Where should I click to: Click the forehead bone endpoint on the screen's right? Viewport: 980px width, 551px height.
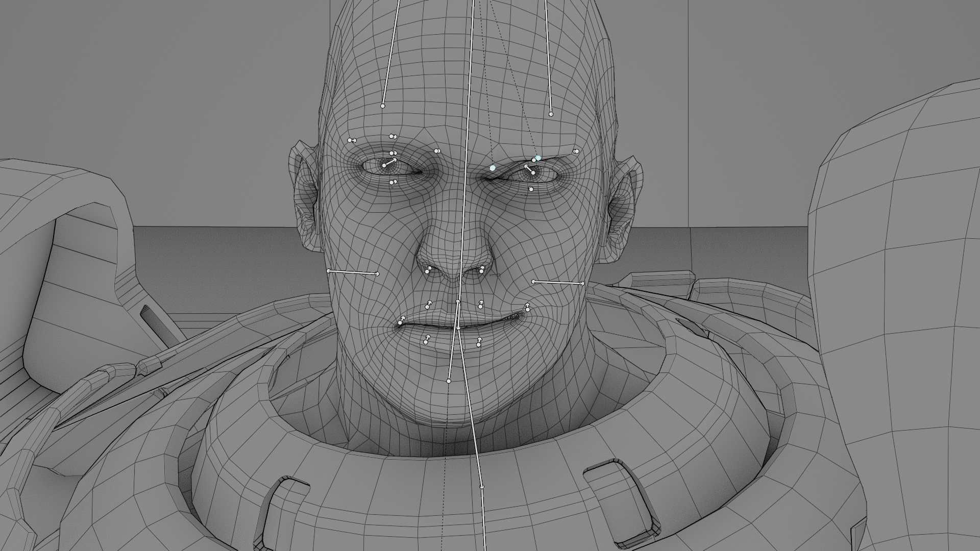point(551,114)
